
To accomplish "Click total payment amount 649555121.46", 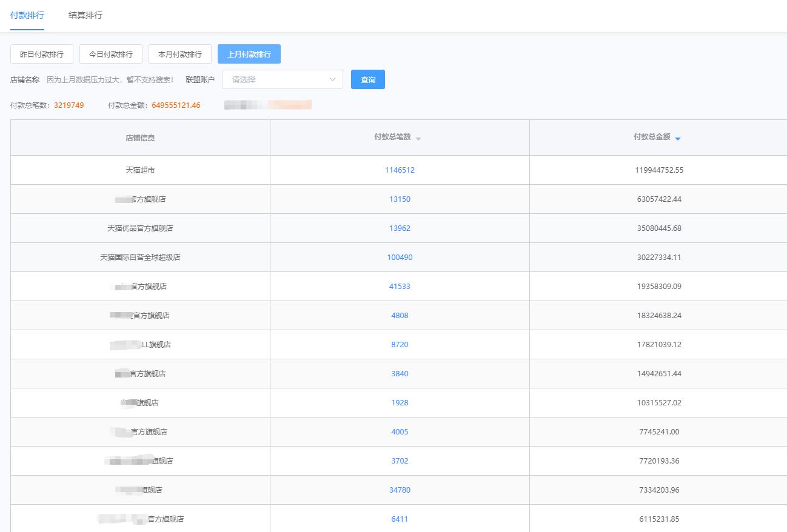I will [x=176, y=105].
